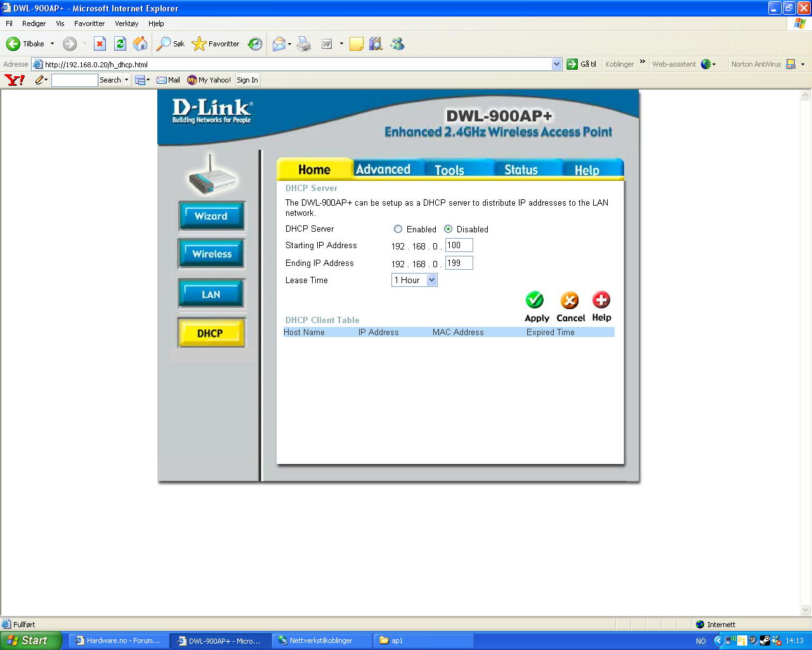
Task: Click the yellow DHCP sidebar button
Action: coord(211,333)
